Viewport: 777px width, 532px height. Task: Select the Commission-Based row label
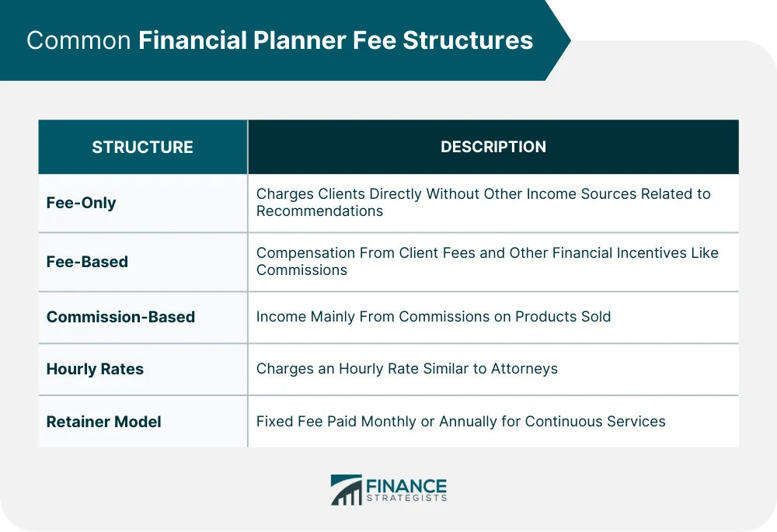[x=120, y=317]
